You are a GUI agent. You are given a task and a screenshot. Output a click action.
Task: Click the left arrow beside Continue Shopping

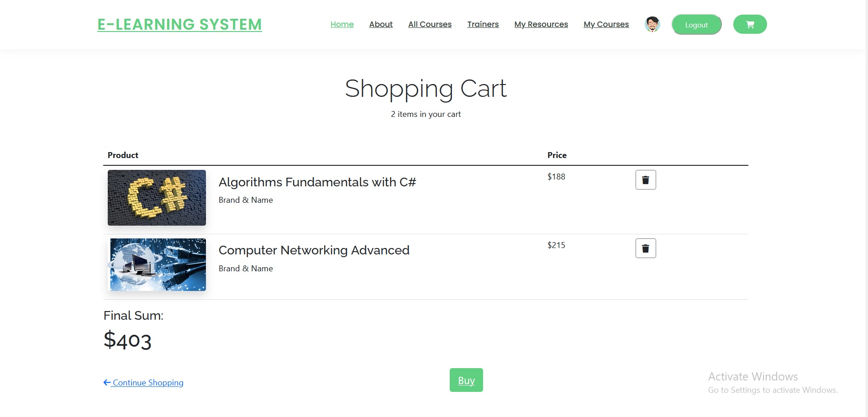point(106,382)
